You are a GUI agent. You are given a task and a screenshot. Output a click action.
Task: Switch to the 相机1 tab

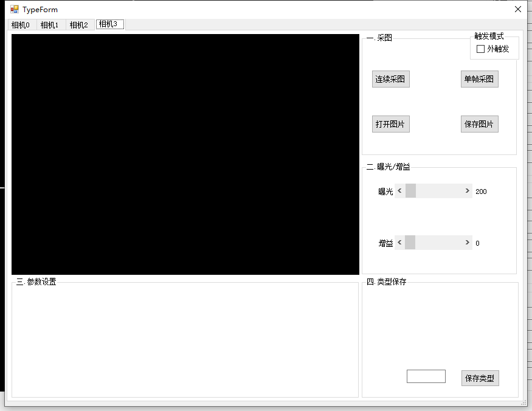point(50,25)
